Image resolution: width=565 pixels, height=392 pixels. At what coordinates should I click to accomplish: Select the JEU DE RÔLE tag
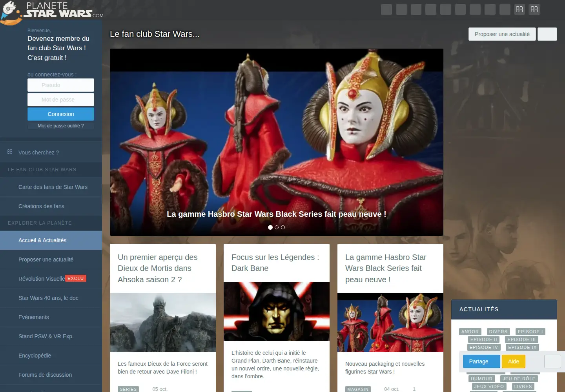coord(519,379)
